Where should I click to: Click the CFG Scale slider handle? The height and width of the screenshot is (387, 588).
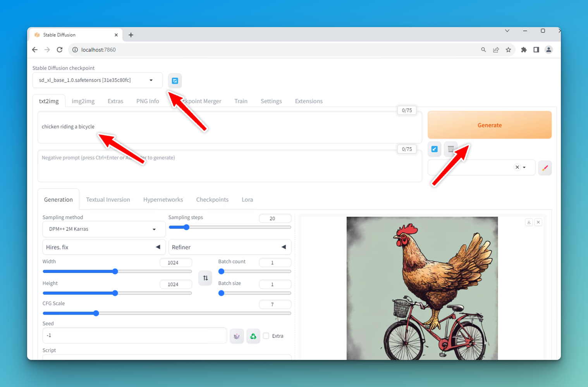(x=96, y=313)
